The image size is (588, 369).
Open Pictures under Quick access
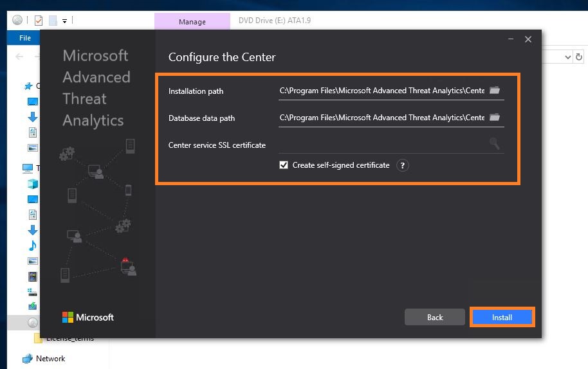33,148
